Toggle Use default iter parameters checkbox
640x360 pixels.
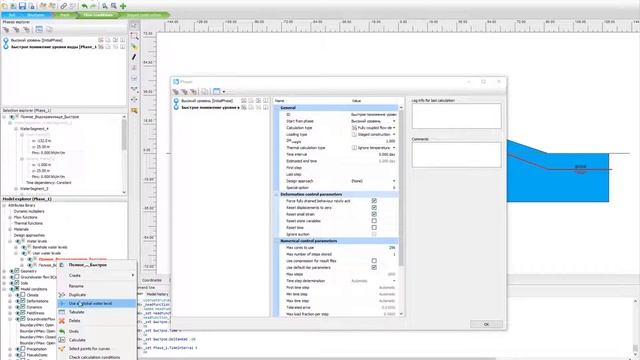(x=374, y=267)
